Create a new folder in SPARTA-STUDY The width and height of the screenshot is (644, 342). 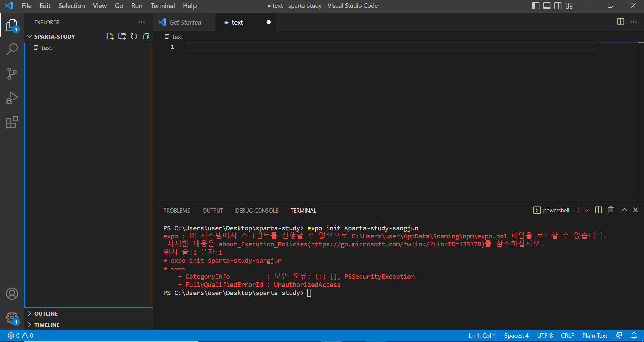tap(122, 36)
